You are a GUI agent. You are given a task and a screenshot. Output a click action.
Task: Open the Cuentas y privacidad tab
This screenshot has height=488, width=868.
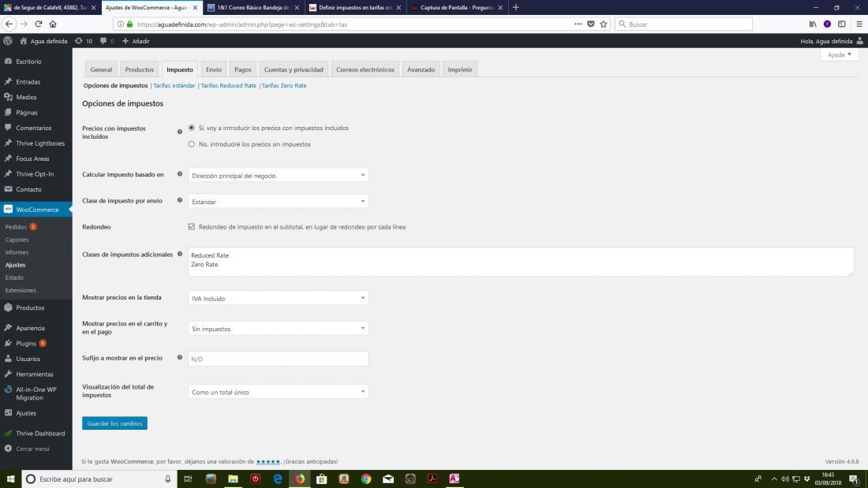pyautogui.click(x=294, y=69)
